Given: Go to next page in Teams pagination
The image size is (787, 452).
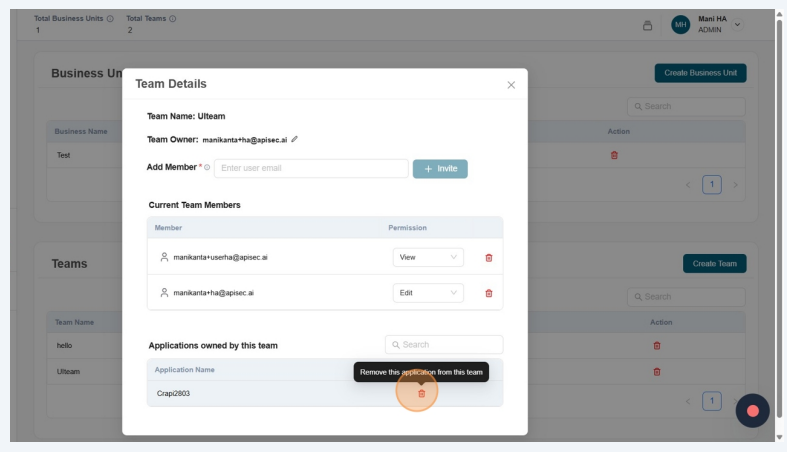Looking at the screenshot, I should [x=735, y=401].
